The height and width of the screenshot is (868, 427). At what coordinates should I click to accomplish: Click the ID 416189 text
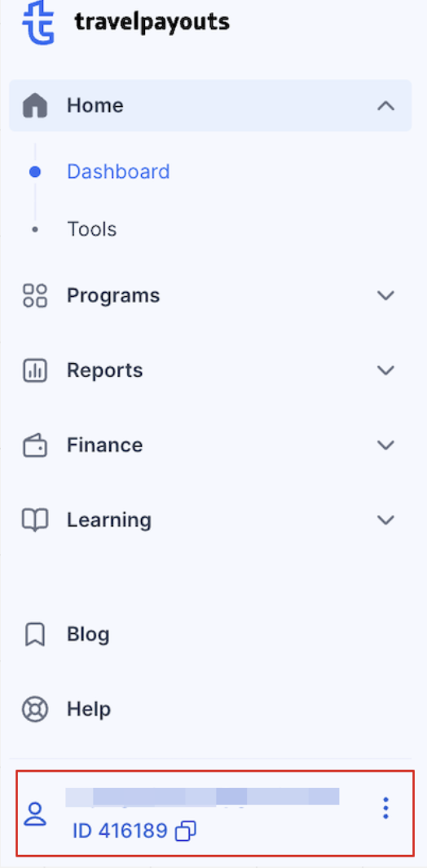[x=120, y=831]
